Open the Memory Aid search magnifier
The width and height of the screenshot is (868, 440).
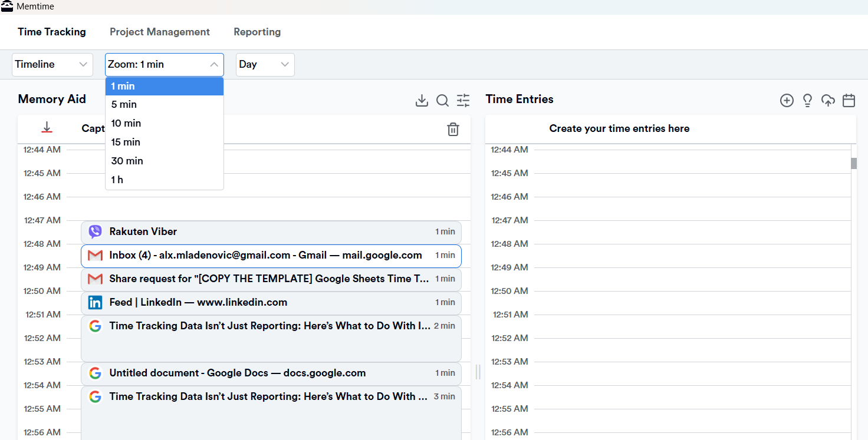coord(442,101)
